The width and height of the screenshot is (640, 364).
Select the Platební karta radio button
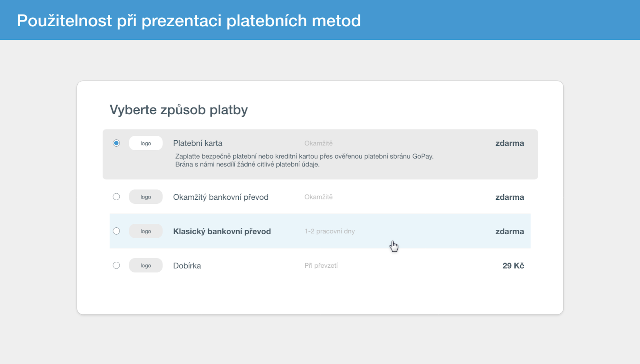pos(116,143)
